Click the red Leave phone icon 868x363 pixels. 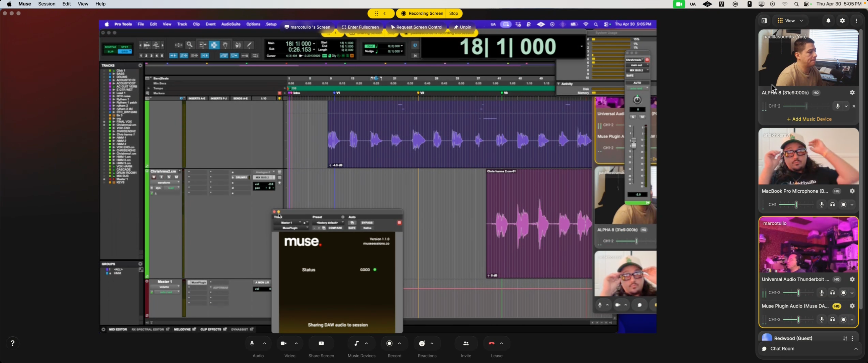coord(492,343)
